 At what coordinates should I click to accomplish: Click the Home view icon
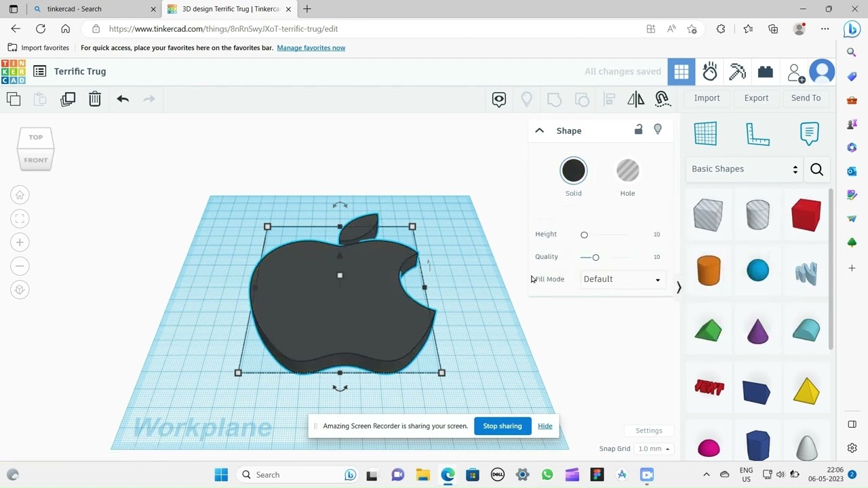pos(20,195)
